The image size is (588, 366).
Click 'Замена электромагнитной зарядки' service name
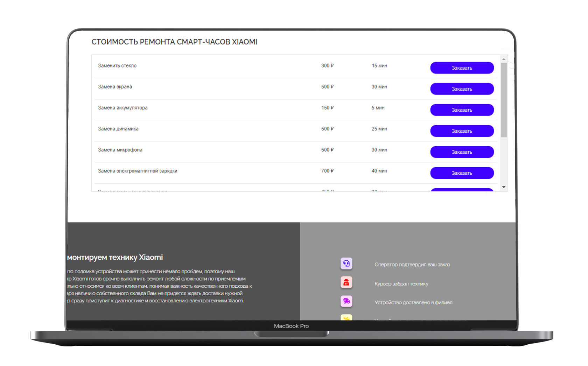tap(138, 171)
